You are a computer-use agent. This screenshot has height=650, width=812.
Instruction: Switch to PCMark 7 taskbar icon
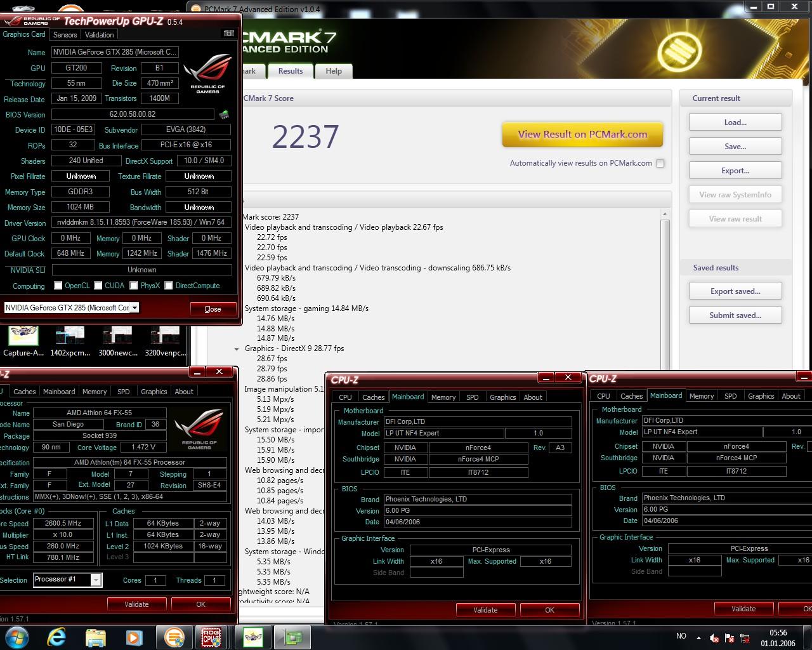point(173,637)
